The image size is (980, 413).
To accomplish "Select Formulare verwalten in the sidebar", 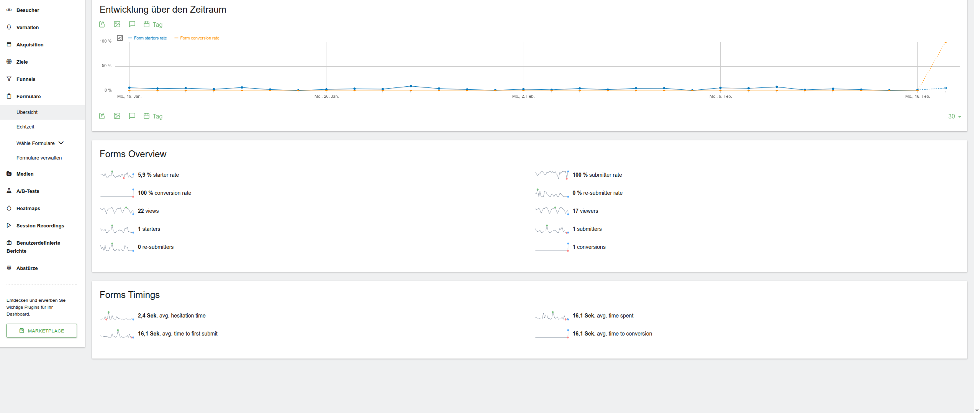I will [39, 158].
